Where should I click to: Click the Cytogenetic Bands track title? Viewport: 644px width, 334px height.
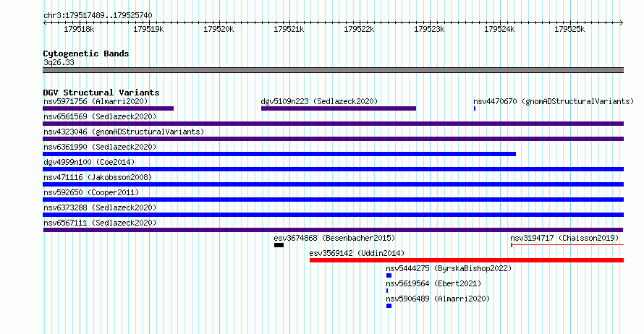86,53
